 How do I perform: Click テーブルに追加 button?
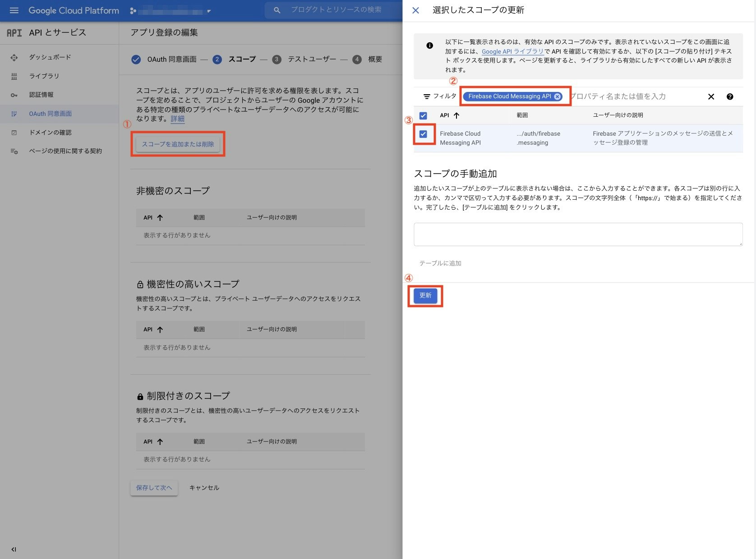pyautogui.click(x=440, y=263)
